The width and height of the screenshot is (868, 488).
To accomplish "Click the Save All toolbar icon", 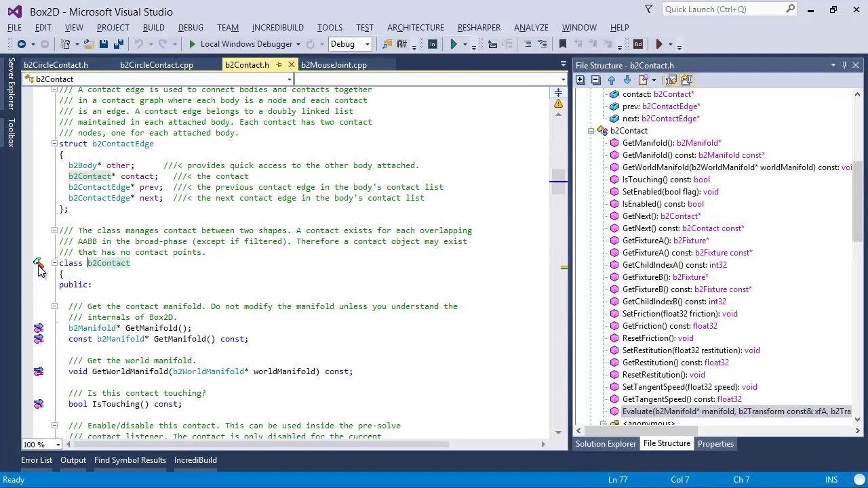I will pyautogui.click(x=118, y=44).
